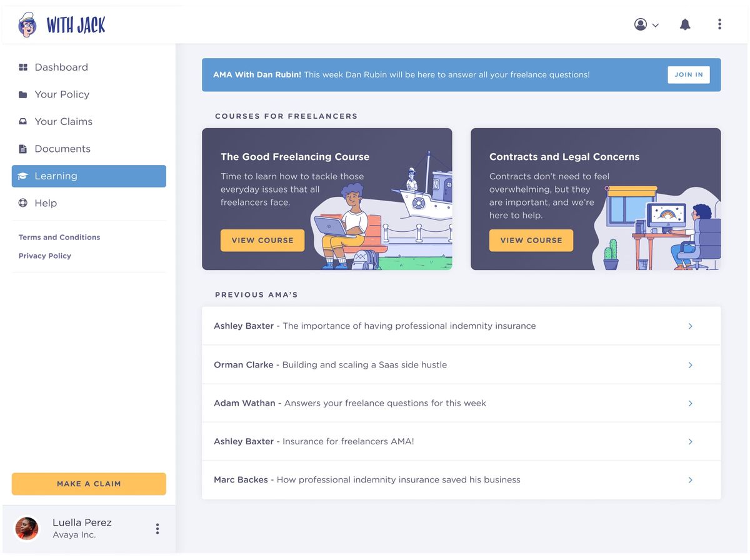Click the Help lifebuoy icon
750x560 pixels.
click(x=23, y=203)
